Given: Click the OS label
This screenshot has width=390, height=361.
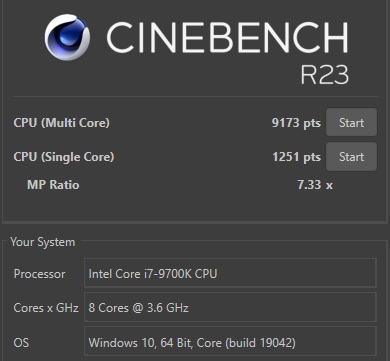Looking at the screenshot, I should 21,342.
